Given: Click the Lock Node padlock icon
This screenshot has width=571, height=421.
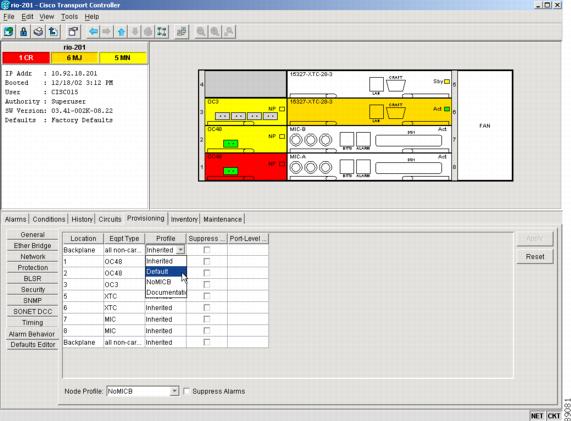Looking at the screenshot, I should (x=24, y=32).
